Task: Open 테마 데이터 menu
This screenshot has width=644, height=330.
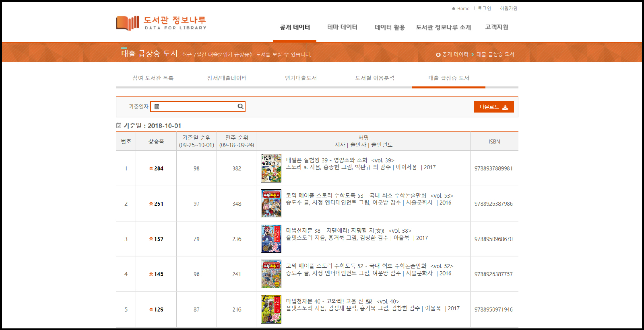Action: [342, 27]
